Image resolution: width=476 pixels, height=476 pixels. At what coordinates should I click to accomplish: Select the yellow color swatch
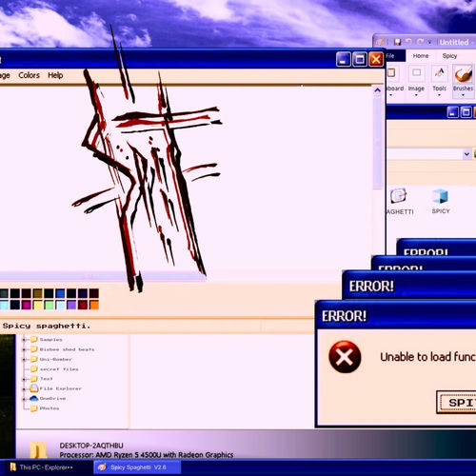(38, 305)
